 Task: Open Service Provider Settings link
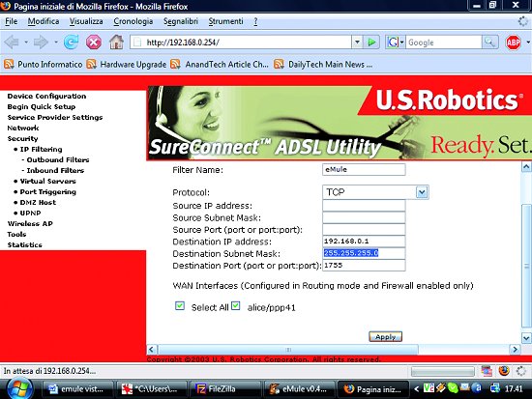tap(54, 117)
